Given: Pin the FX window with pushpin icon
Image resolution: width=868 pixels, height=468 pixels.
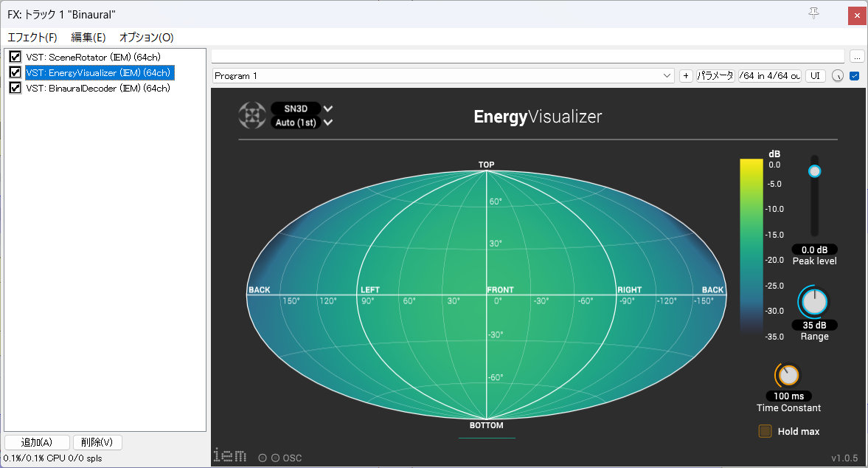Looking at the screenshot, I should coord(813,13).
